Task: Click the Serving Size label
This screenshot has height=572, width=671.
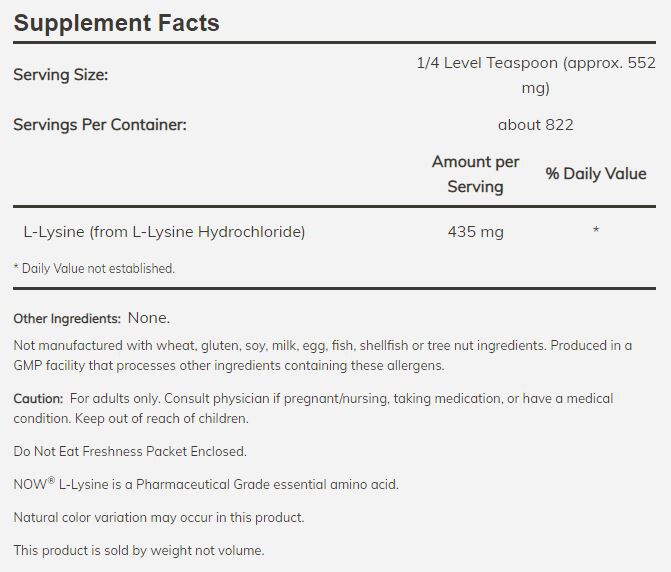Action: [x=60, y=75]
